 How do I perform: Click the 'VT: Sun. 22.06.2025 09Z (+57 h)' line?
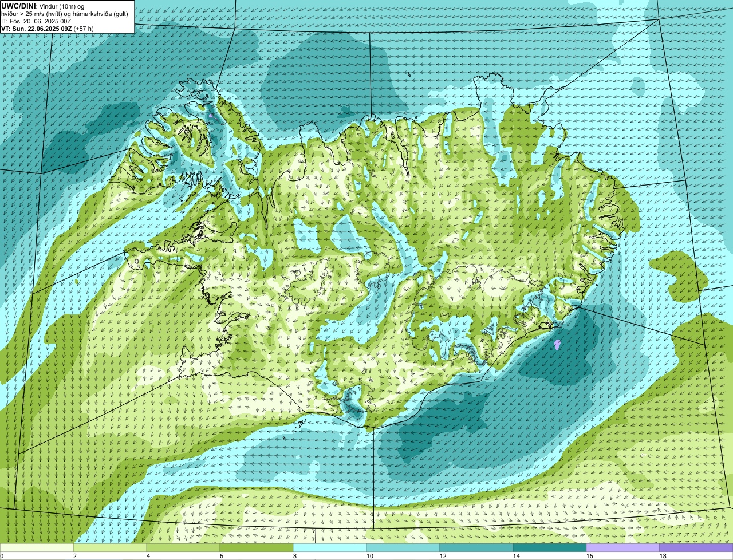[48, 28]
